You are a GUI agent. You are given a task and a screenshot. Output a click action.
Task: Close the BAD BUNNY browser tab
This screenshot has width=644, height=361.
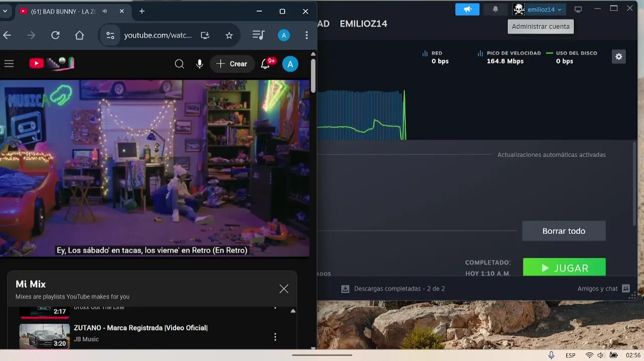pos(122,11)
